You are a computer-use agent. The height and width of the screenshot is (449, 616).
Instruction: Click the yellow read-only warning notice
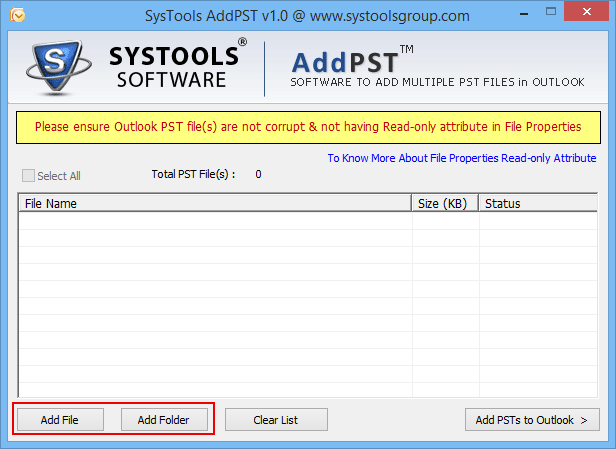pyautogui.click(x=308, y=127)
